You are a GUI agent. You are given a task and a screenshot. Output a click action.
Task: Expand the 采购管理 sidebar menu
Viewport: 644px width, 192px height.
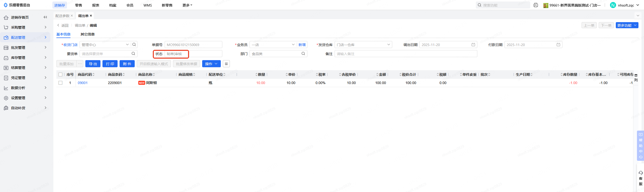[46, 27]
